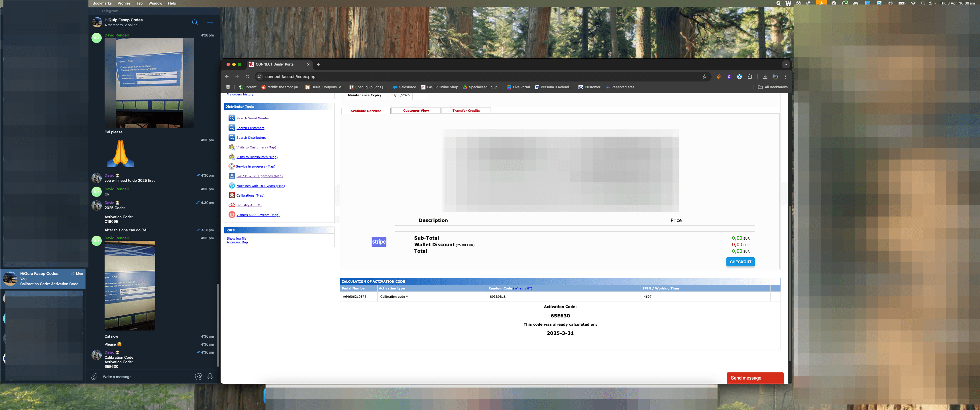
Task: Go back in Chrome browser history
Action: tap(227, 76)
